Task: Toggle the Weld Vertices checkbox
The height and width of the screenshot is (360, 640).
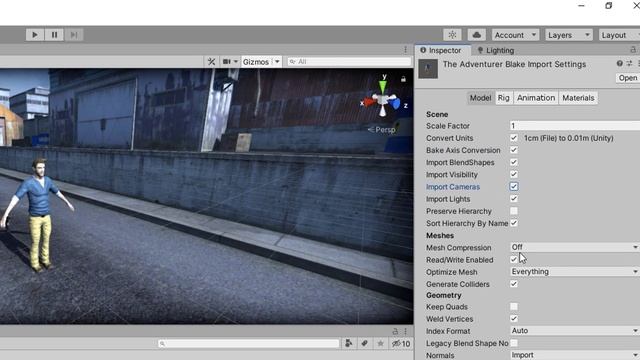Action: (514, 319)
